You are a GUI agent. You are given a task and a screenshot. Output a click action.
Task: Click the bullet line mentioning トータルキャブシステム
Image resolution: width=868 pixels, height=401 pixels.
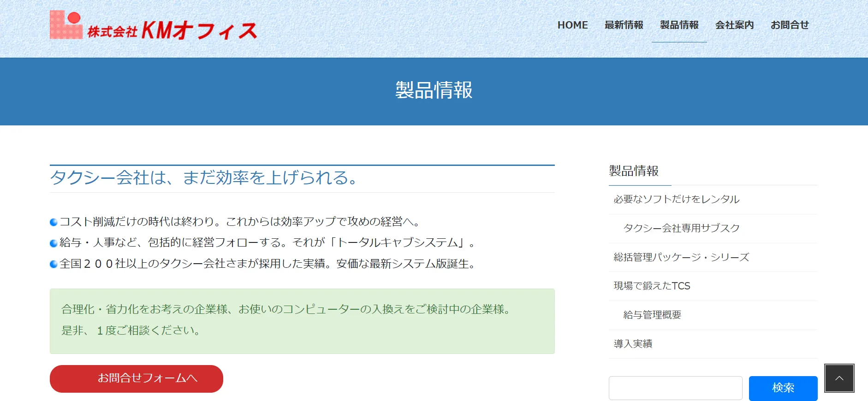pyautogui.click(x=263, y=242)
